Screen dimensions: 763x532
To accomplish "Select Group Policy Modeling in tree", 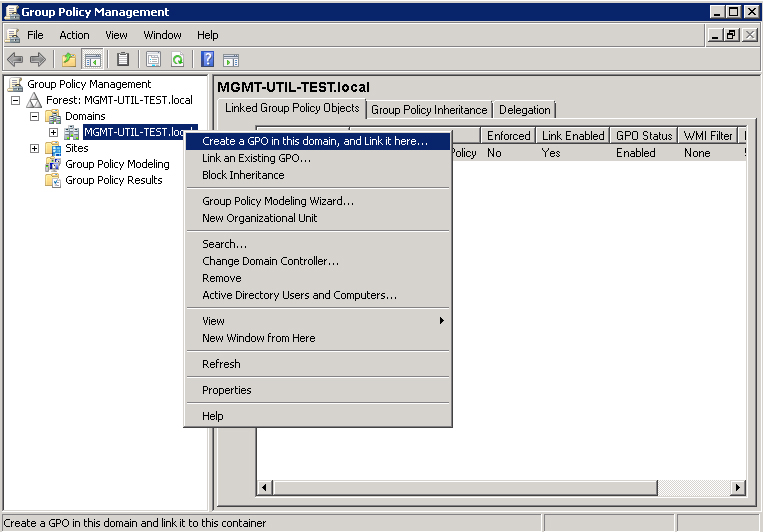I will tap(117, 164).
